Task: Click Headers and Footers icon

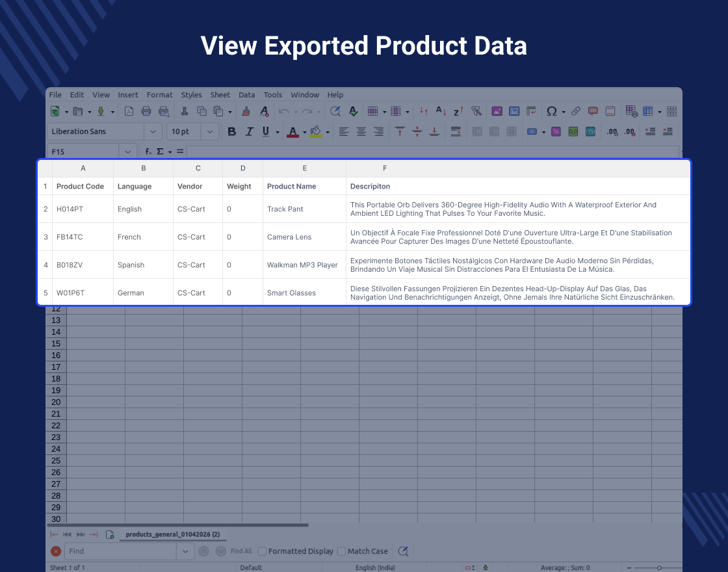Action: coord(610,111)
